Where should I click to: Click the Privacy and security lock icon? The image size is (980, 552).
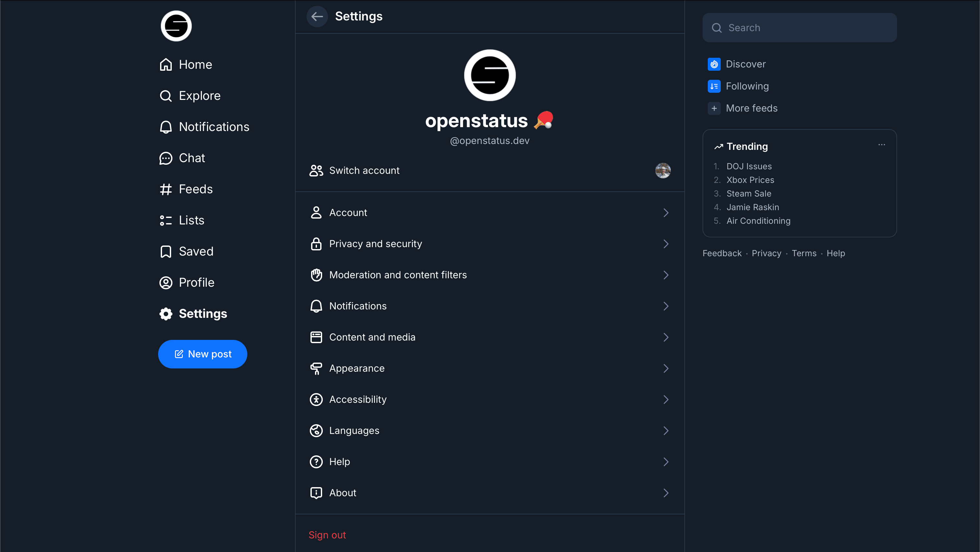pyautogui.click(x=316, y=244)
